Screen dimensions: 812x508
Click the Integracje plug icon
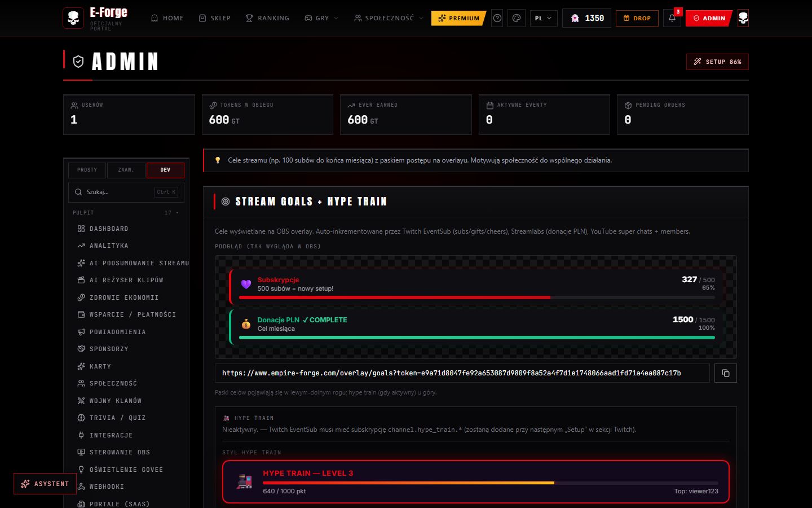[x=81, y=435]
